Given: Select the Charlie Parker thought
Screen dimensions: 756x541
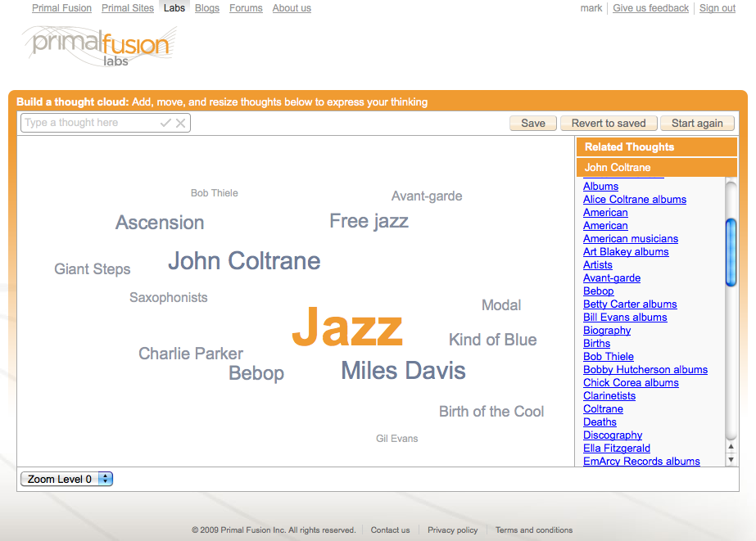Looking at the screenshot, I should coord(191,354).
